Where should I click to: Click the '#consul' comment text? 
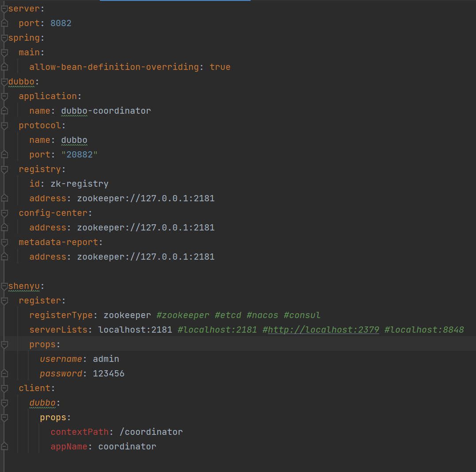pos(302,315)
